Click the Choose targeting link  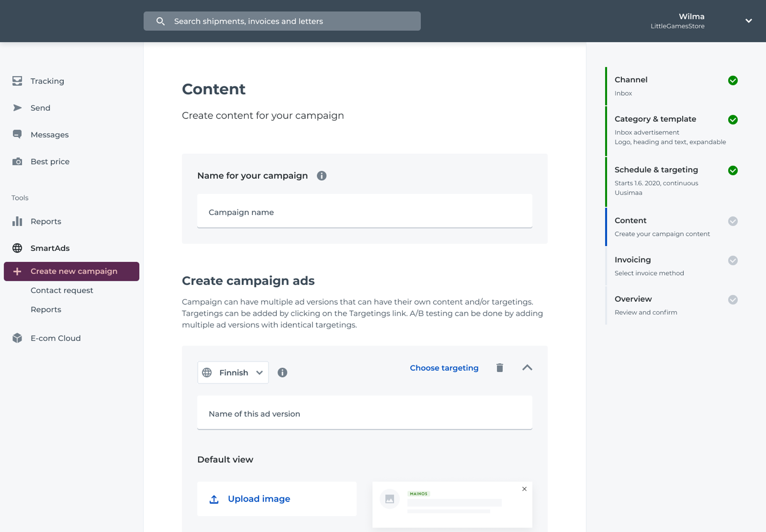tap(444, 368)
